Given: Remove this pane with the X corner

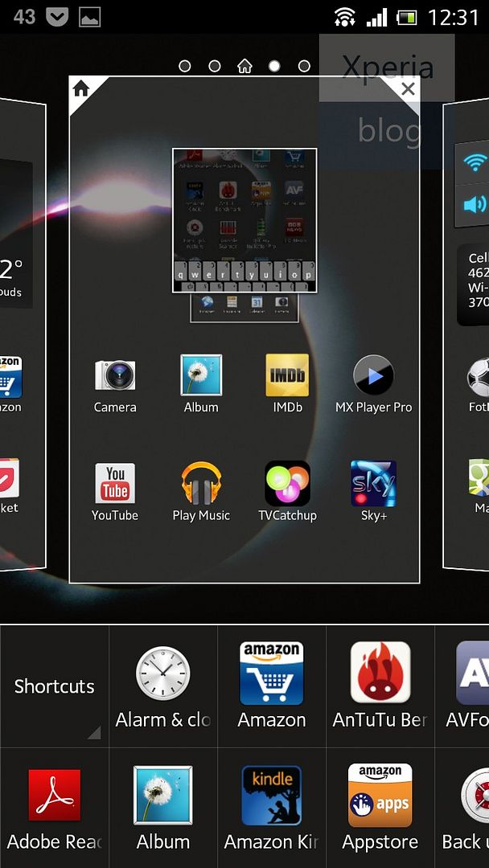Looking at the screenshot, I should (x=408, y=88).
